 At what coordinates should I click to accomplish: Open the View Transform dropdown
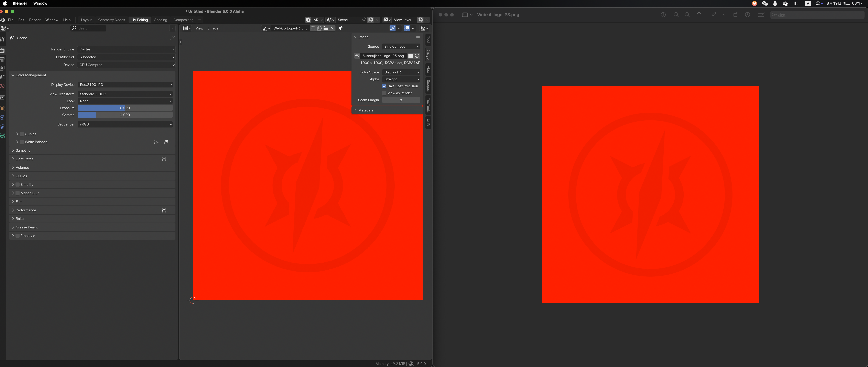pyautogui.click(x=125, y=94)
